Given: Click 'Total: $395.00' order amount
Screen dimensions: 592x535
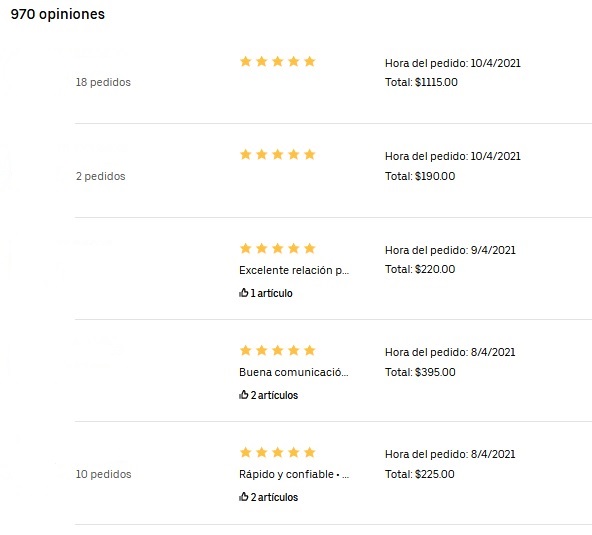Looking at the screenshot, I should pyautogui.click(x=420, y=372).
